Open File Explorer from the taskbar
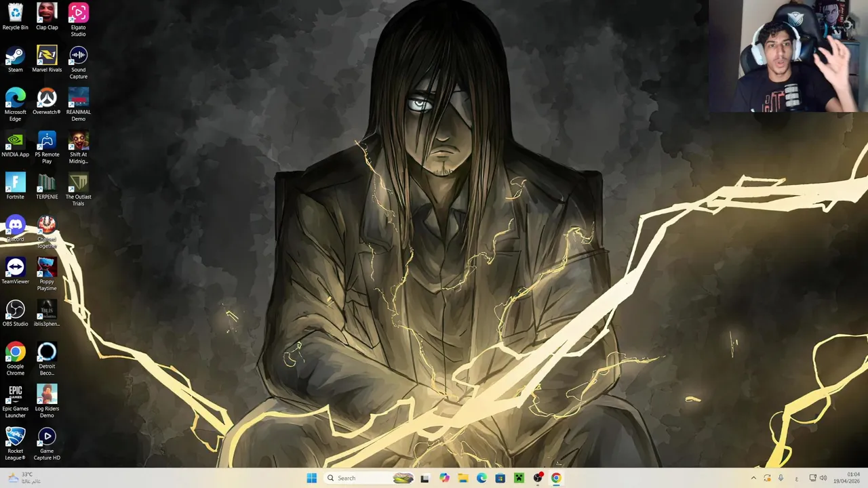Screen dimensions: 868x488 [462, 478]
